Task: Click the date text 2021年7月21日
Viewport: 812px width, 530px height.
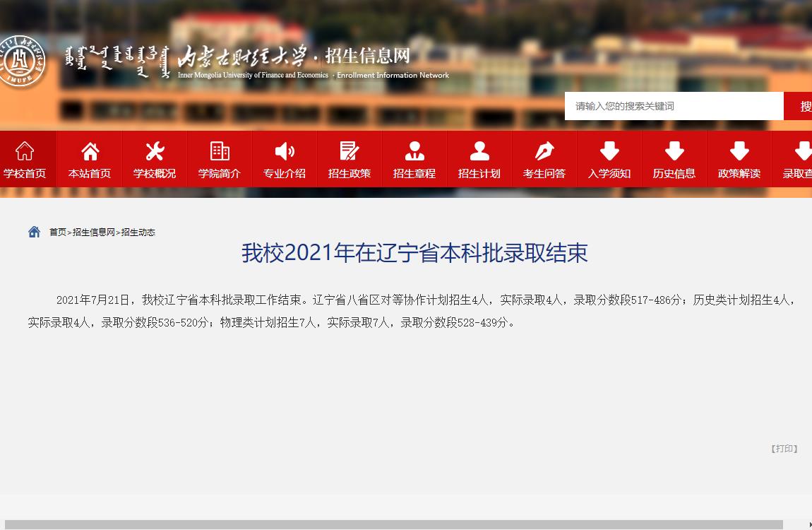Action: point(92,300)
